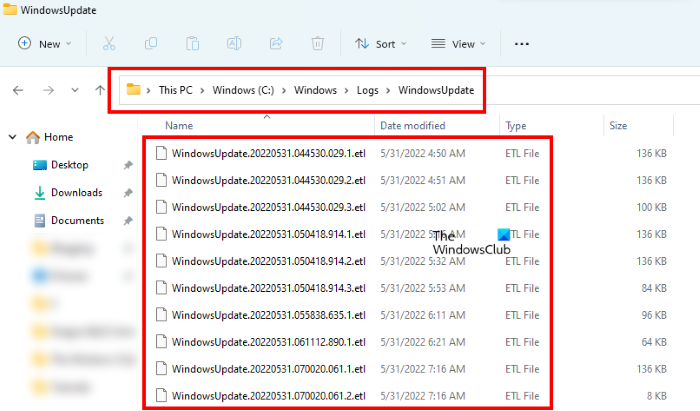The image size is (700, 411).
Task: Unpin Desktop using its pin icon
Action: [128, 165]
